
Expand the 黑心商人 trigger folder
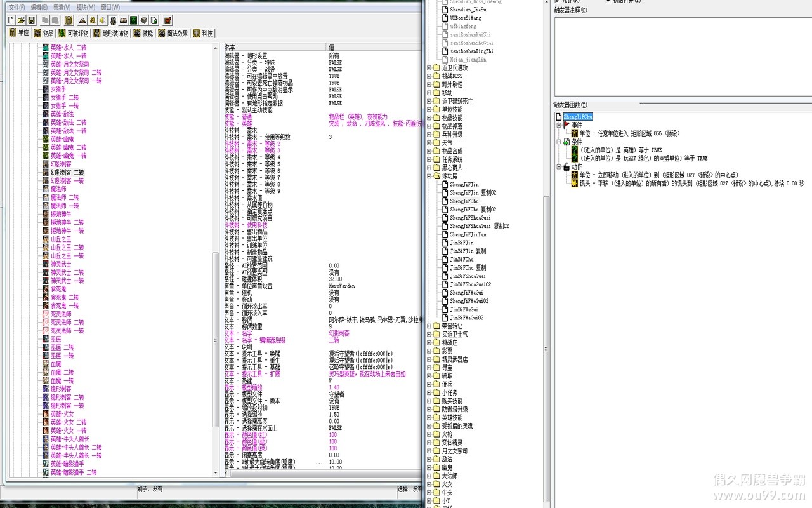429,168
